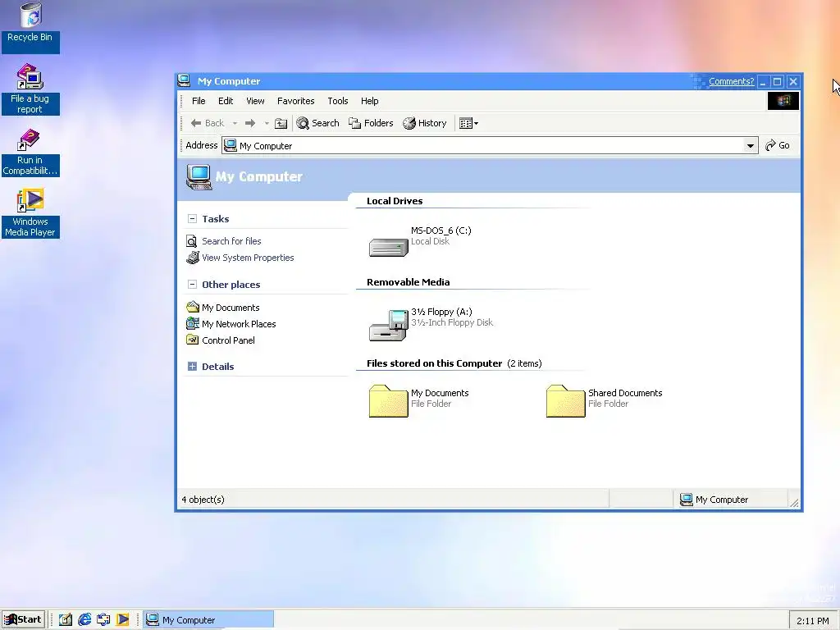Open the Edit menu
Viewport: 840px width, 630px height.
coord(226,101)
